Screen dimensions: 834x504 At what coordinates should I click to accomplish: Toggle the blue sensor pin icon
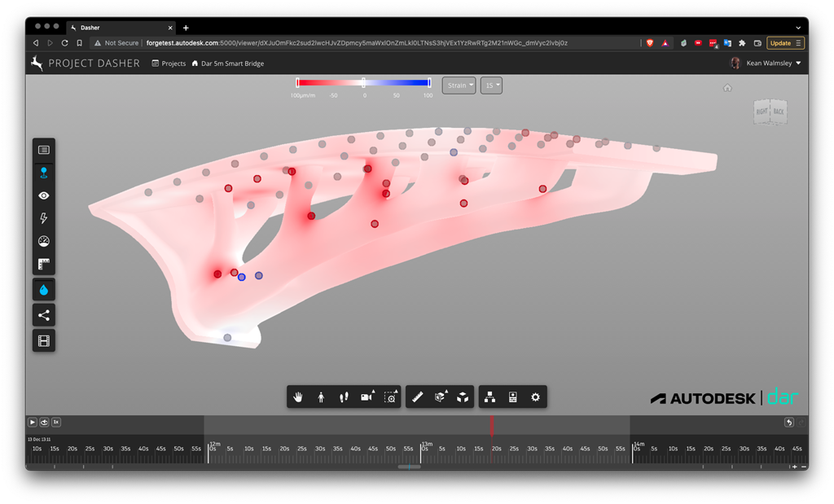[x=44, y=173]
